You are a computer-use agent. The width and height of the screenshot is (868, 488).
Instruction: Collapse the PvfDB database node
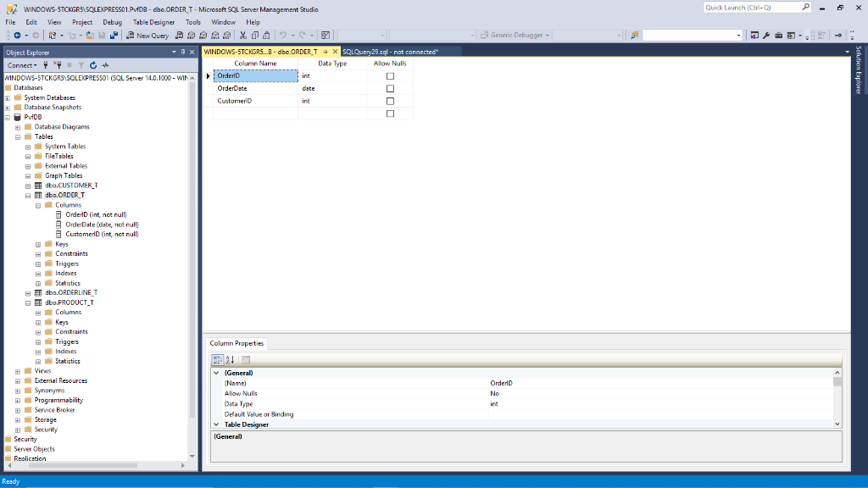8,117
